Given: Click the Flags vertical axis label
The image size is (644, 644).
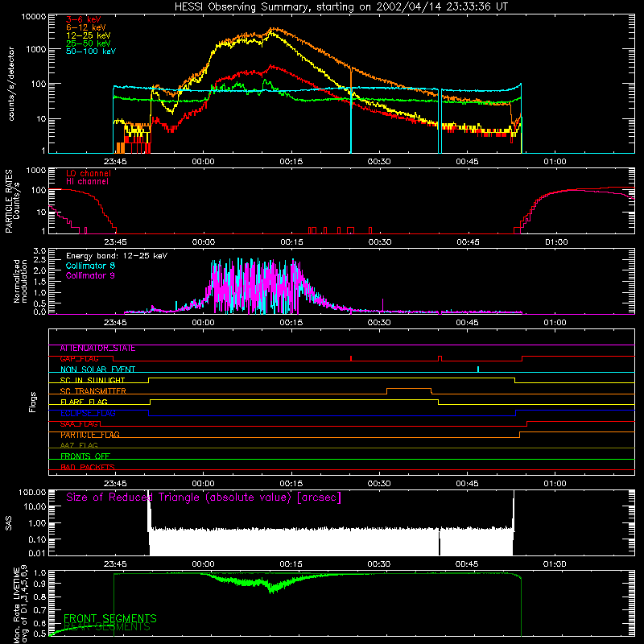Looking at the screenshot, I should click(32, 402).
